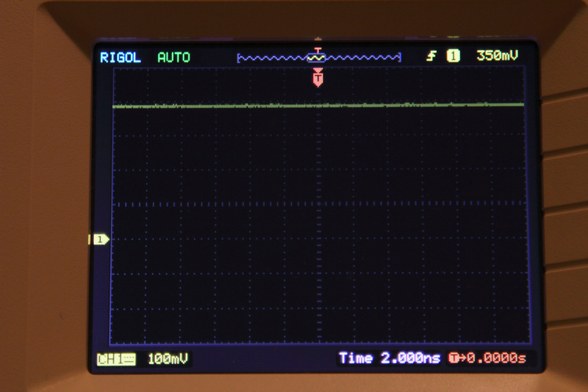Click the 100mV vertical scale readout
The height and width of the screenshot is (392, 588).
[x=168, y=359]
